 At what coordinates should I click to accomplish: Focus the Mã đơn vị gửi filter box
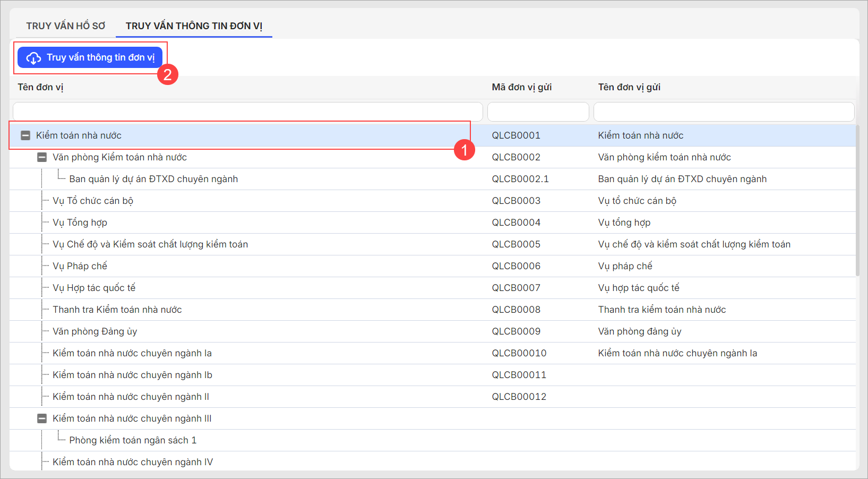538,112
